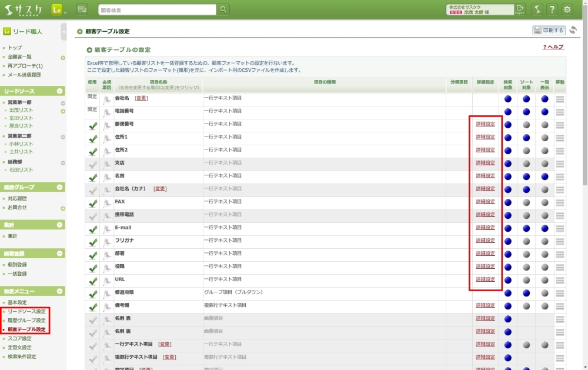Collapse the リードソース sidebar section
Viewport: 588px width, 370px height.
point(60,91)
